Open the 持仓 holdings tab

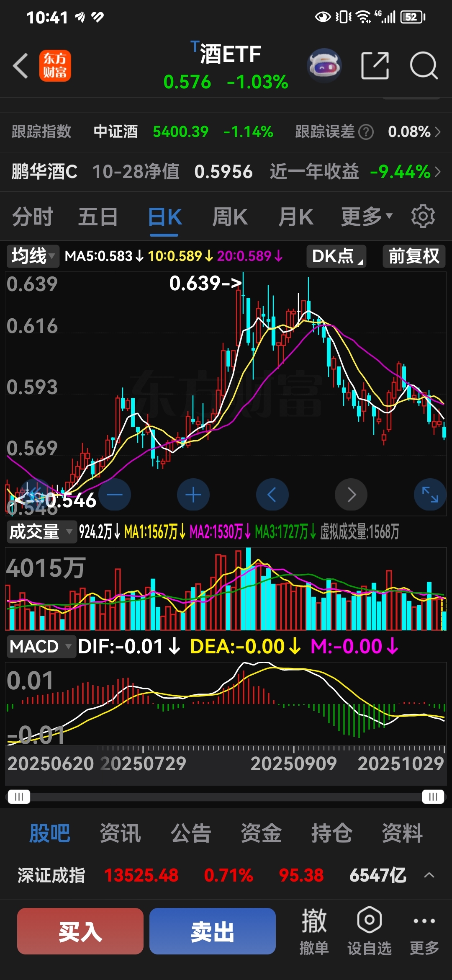point(331,833)
